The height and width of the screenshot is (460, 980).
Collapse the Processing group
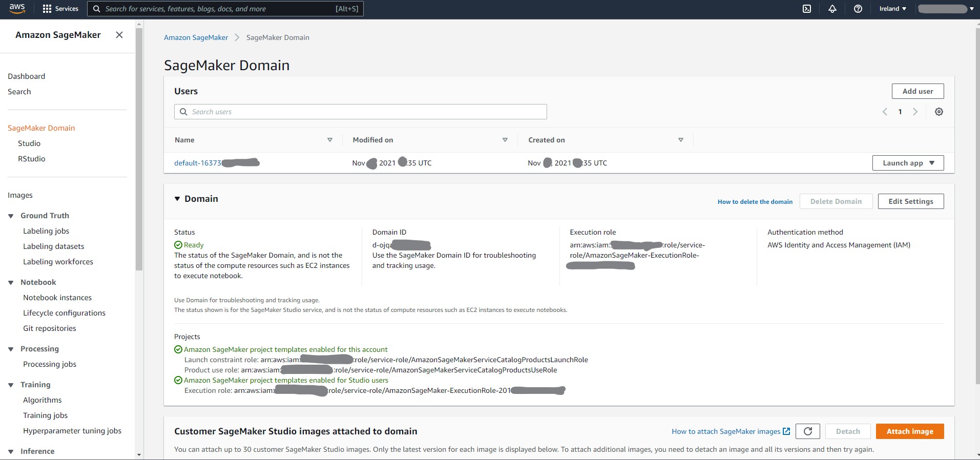tap(11, 349)
